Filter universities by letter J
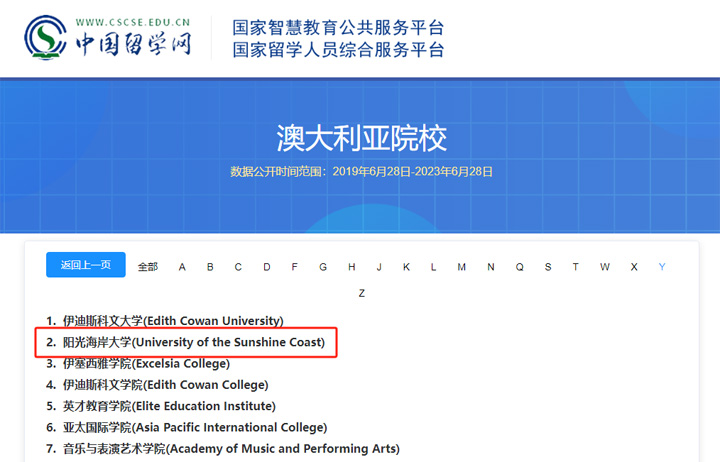 (379, 267)
